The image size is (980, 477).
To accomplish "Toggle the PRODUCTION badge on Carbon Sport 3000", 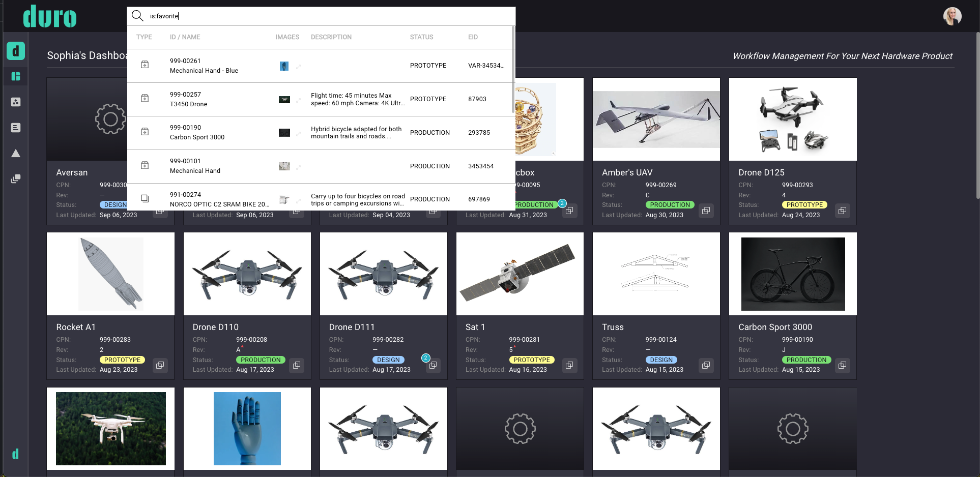I will (806, 360).
